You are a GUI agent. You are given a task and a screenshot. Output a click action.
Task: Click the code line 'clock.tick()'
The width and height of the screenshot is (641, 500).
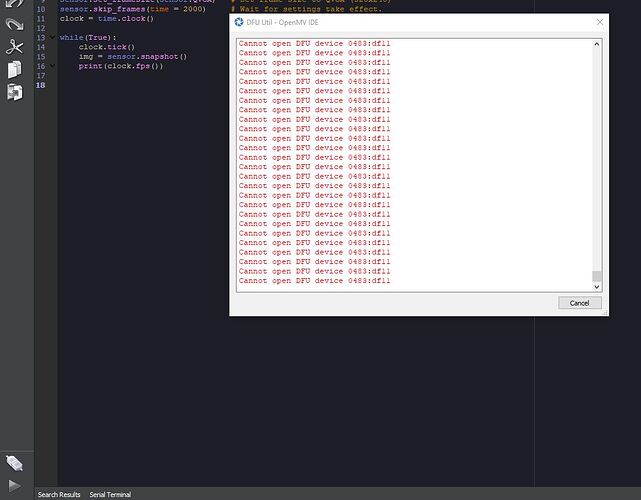[x=107, y=47]
